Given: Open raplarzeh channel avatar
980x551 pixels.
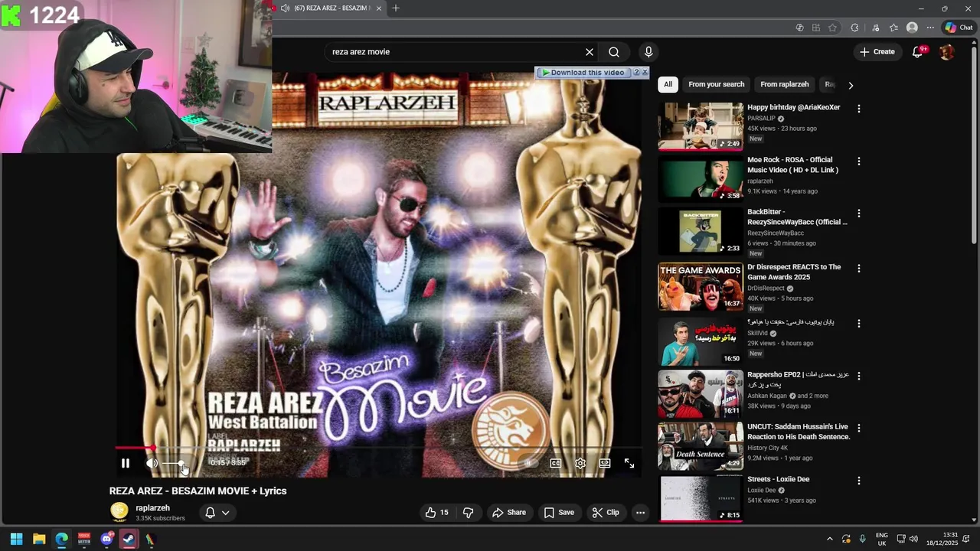Looking at the screenshot, I should [119, 512].
